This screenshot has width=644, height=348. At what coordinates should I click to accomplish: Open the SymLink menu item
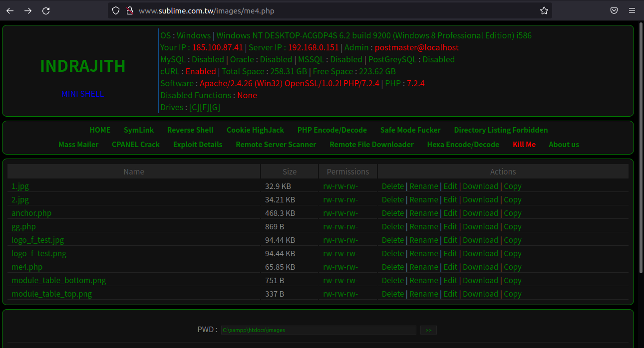[x=139, y=130]
